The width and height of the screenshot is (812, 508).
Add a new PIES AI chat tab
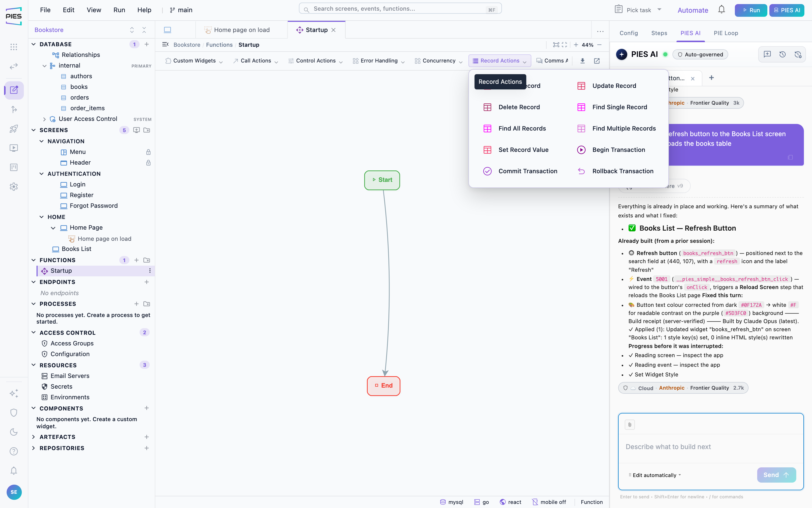tap(711, 78)
